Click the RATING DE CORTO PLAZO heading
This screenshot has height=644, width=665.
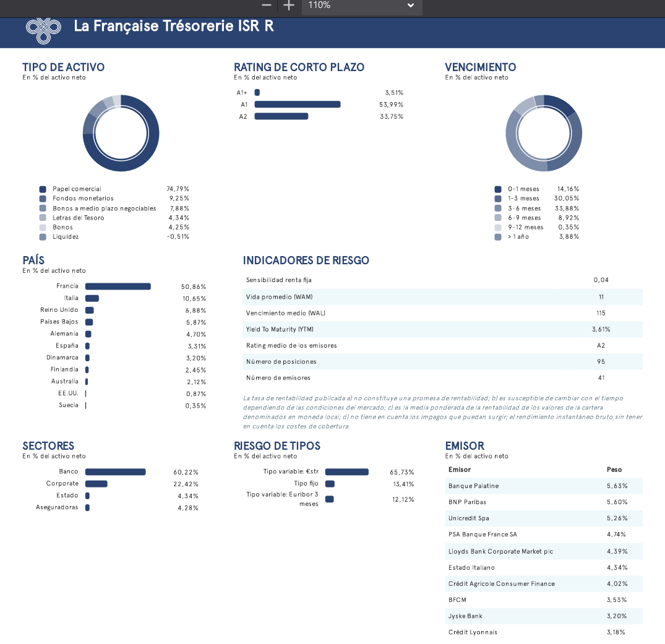coord(299,67)
